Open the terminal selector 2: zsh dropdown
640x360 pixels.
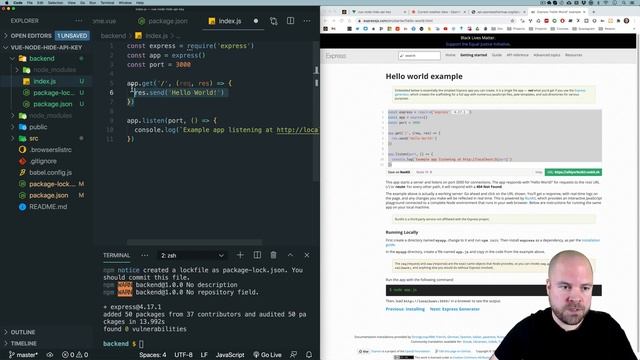point(192,256)
